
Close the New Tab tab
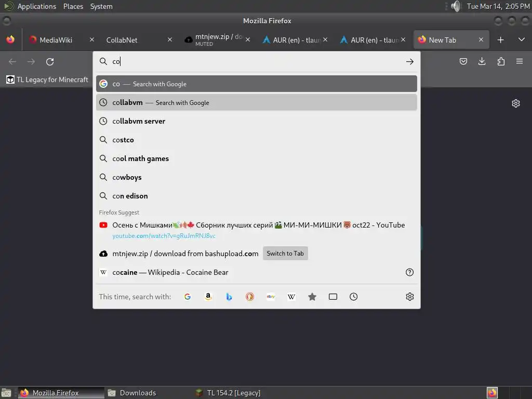point(481,39)
